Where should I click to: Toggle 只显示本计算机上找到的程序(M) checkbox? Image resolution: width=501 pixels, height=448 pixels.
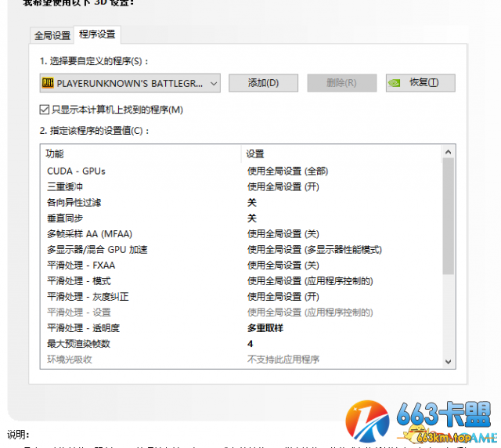point(45,110)
